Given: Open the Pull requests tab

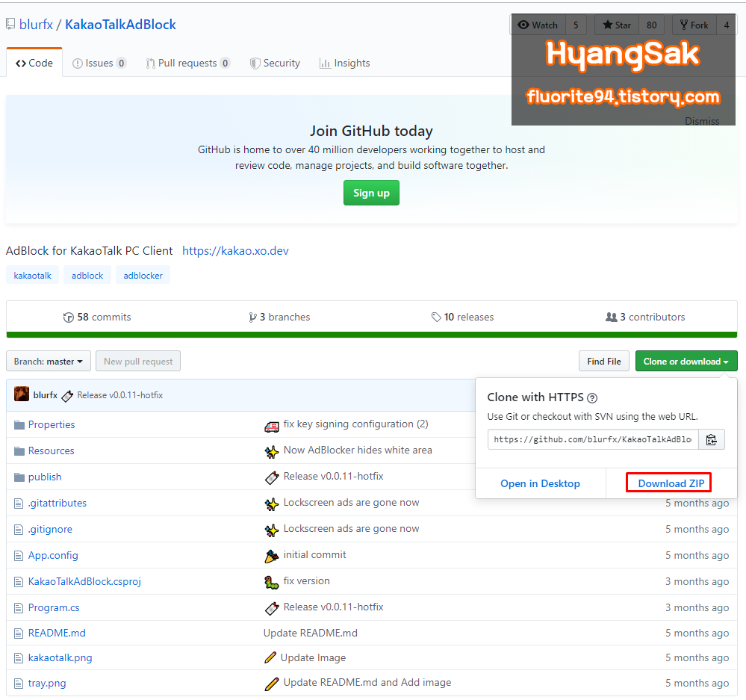Looking at the screenshot, I should point(188,63).
